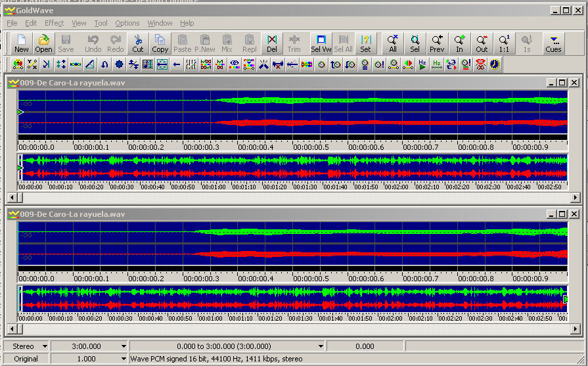The image size is (588, 366).
Task: Open the selection range dropdown in status bar
Action: click(321, 346)
